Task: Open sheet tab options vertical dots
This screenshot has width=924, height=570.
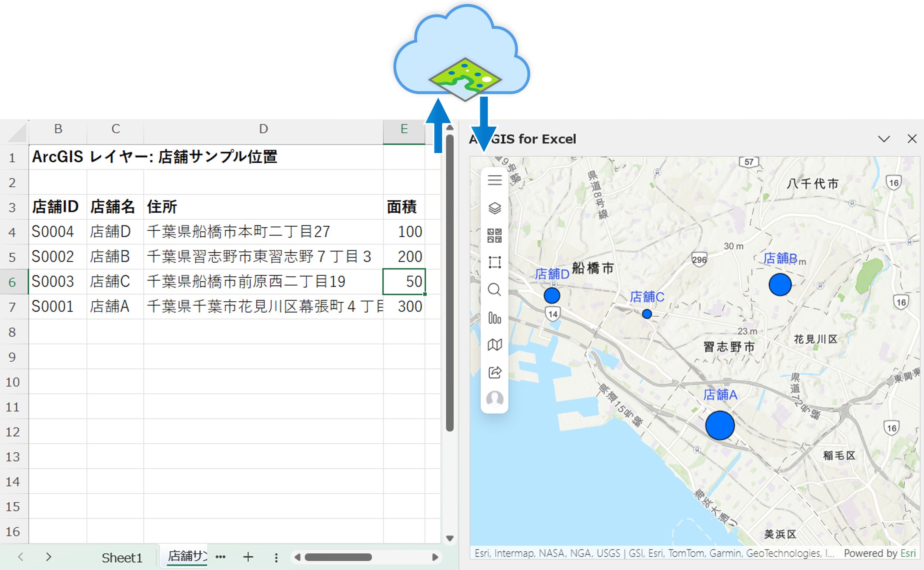Action: [276, 558]
